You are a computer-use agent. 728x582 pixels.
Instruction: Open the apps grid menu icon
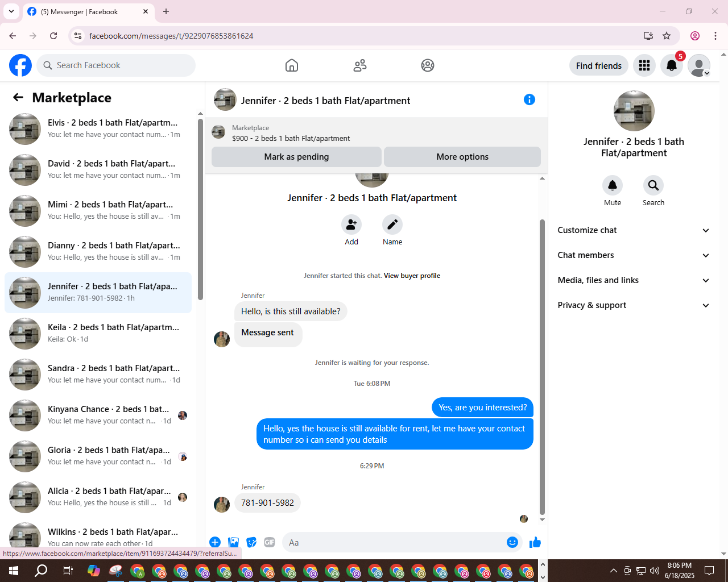(x=644, y=65)
